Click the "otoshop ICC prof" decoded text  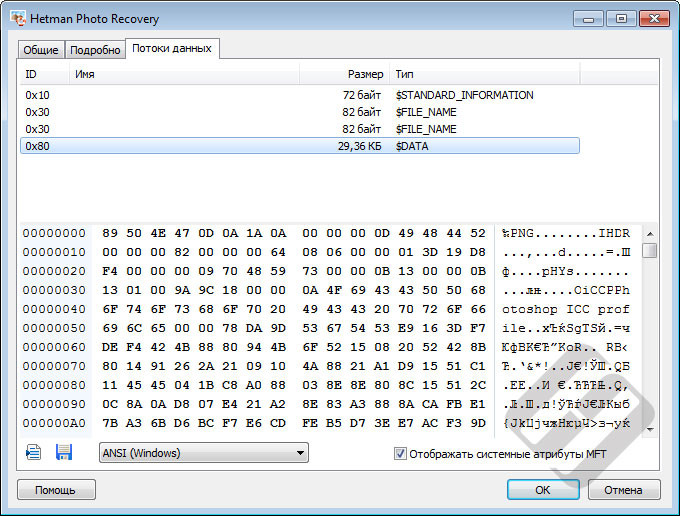(x=566, y=309)
